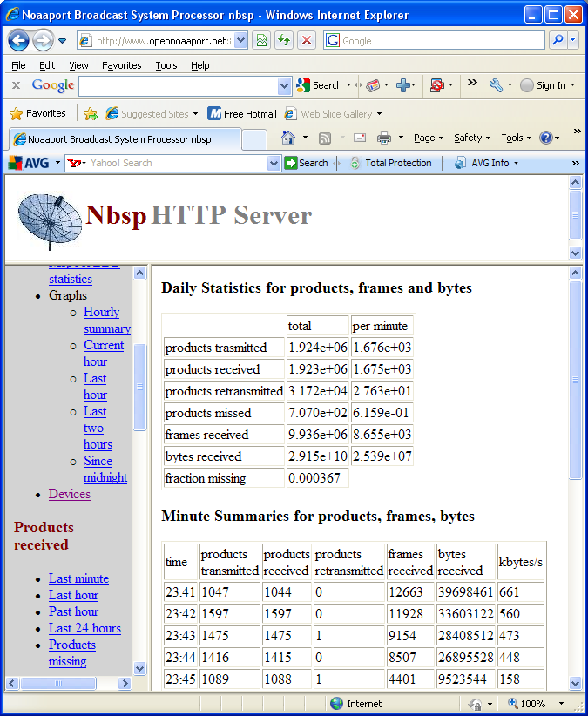This screenshot has width=588, height=716.
Task: Close the Google toolbar with X
Action: pyautogui.click(x=16, y=85)
